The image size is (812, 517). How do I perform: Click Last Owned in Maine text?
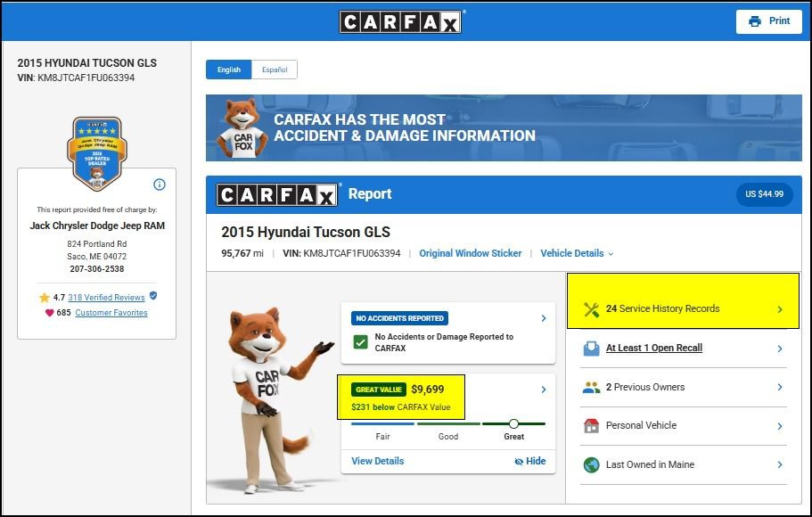tap(650, 464)
